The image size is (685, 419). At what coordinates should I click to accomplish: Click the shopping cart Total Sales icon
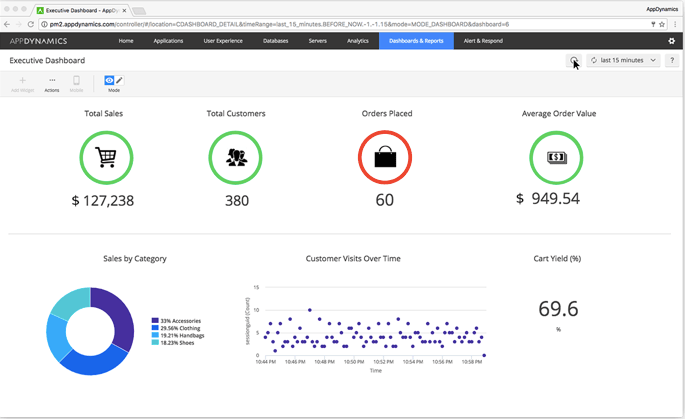click(x=104, y=157)
